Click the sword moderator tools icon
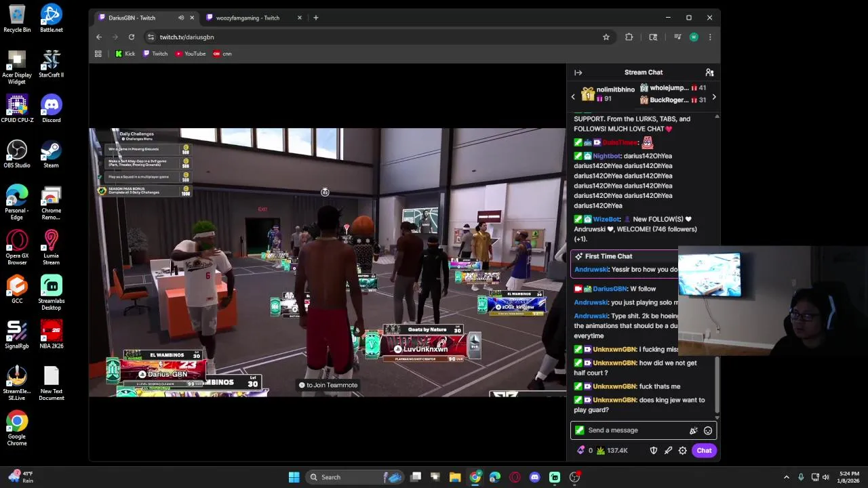 pyautogui.click(x=668, y=450)
